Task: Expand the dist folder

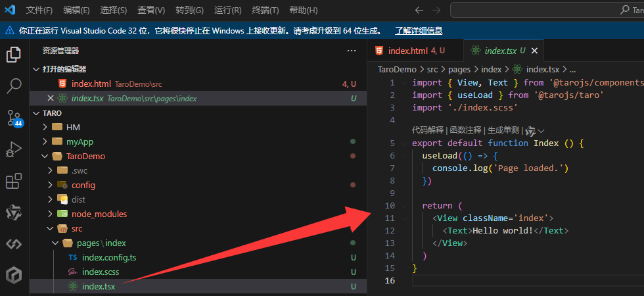Action: coord(50,199)
